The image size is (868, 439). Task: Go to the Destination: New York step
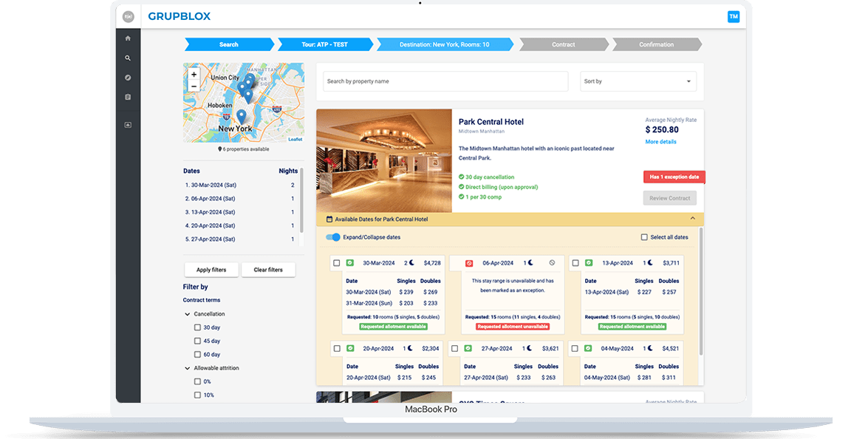445,44
